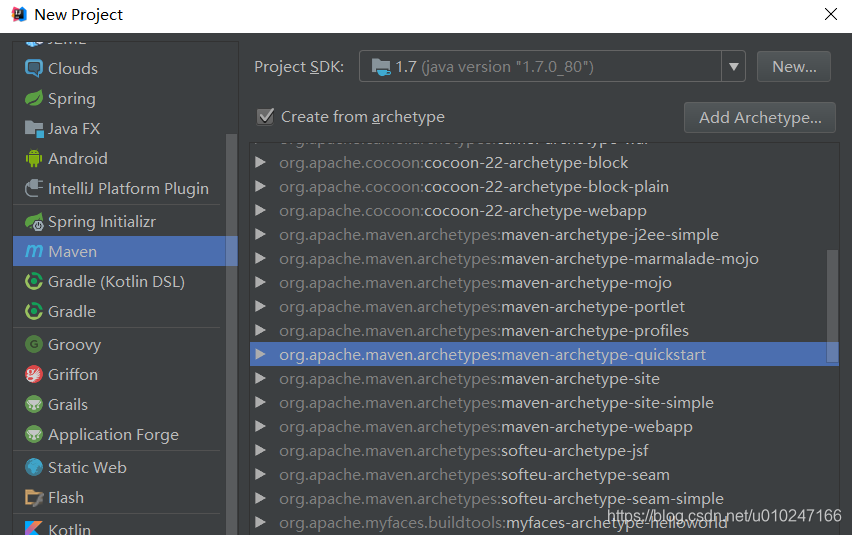Open the Project SDK dropdown arrow
The height and width of the screenshot is (535, 852).
tap(734, 67)
